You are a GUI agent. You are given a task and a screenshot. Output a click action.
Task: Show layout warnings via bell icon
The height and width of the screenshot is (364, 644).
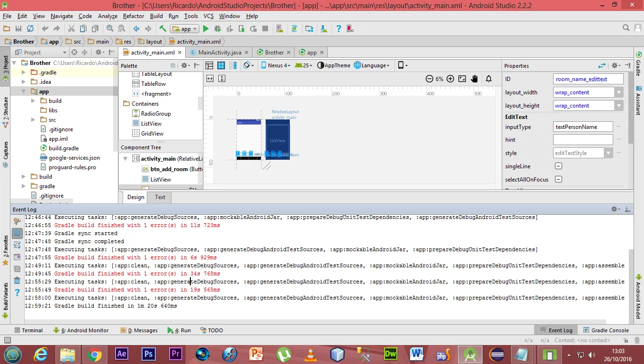489,79
